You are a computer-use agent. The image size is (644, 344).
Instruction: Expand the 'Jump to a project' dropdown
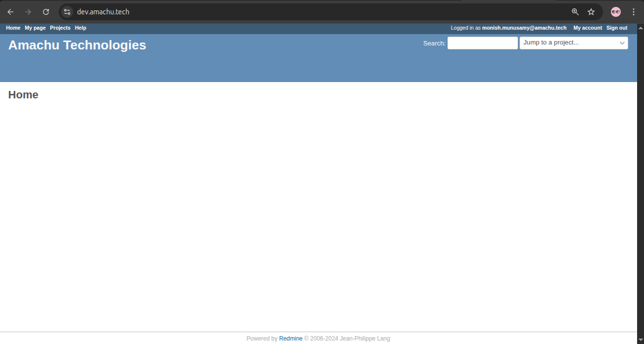click(x=573, y=43)
